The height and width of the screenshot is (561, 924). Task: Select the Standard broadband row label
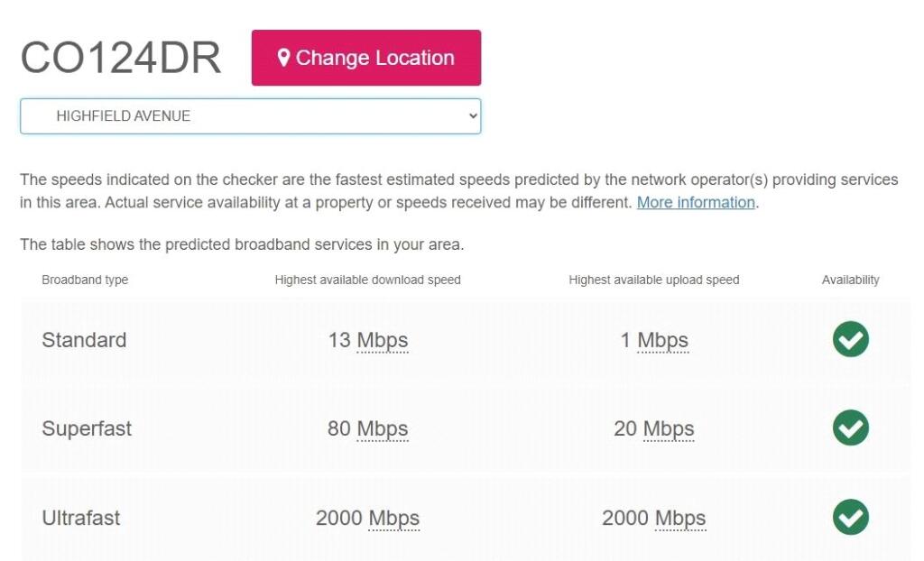[x=84, y=340]
